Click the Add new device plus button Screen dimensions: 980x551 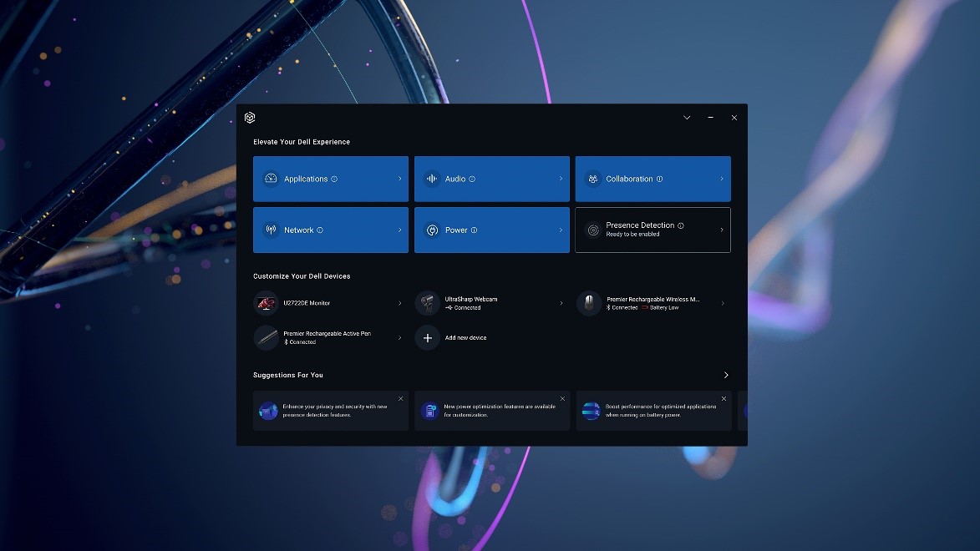(428, 338)
